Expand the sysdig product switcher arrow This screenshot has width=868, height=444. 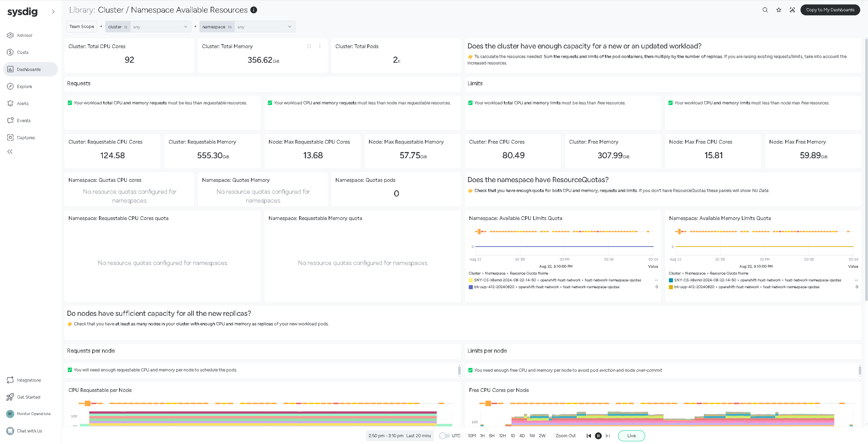tap(53, 12)
